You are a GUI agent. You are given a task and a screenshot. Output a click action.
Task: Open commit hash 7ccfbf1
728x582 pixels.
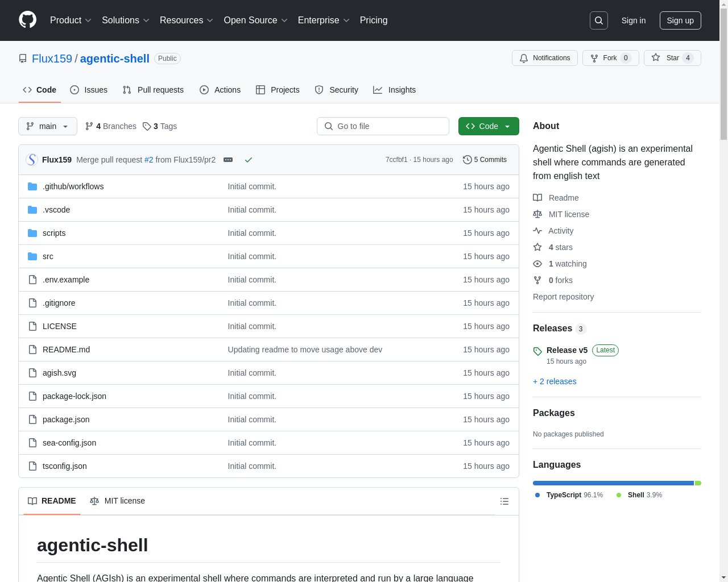(396, 160)
